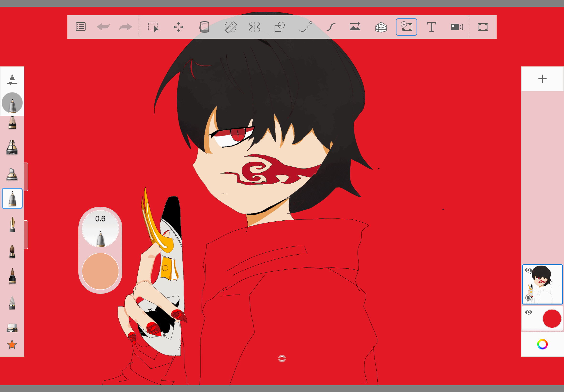This screenshot has width=564, height=392.
Task: Open the Perspective Guides grid tool
Action: [x=381, y=27]
